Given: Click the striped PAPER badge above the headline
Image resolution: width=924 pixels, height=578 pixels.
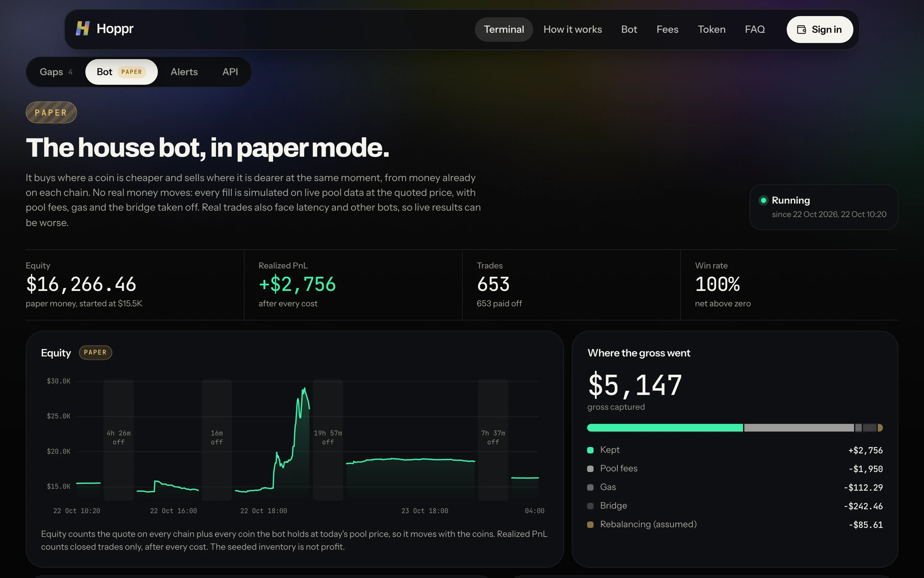Looking at the screenshot, I should click(x=51, y=112).
